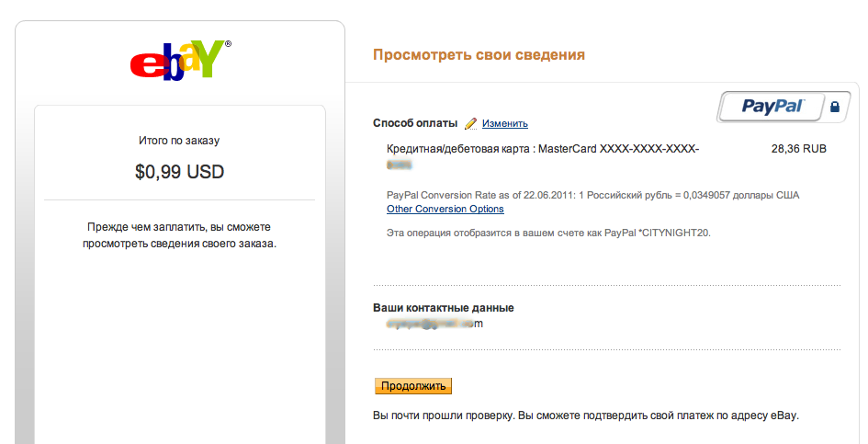868x444 pixels.
Task: Click the Прежде чем заплатить notice text
Action: [x=179, y=234]
